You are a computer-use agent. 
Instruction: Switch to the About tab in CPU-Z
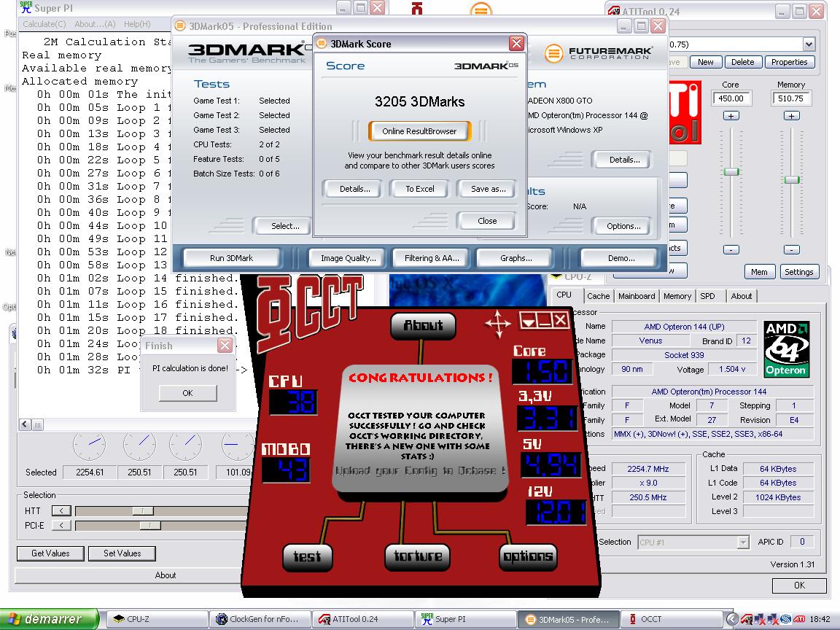[742, 296]
